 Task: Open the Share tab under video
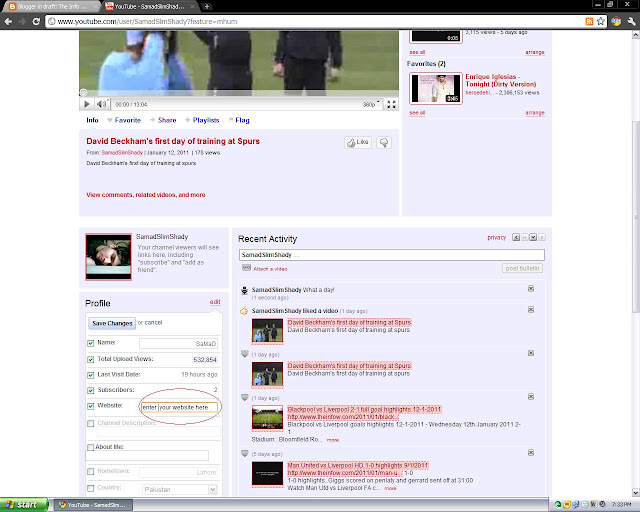point(163,120)
